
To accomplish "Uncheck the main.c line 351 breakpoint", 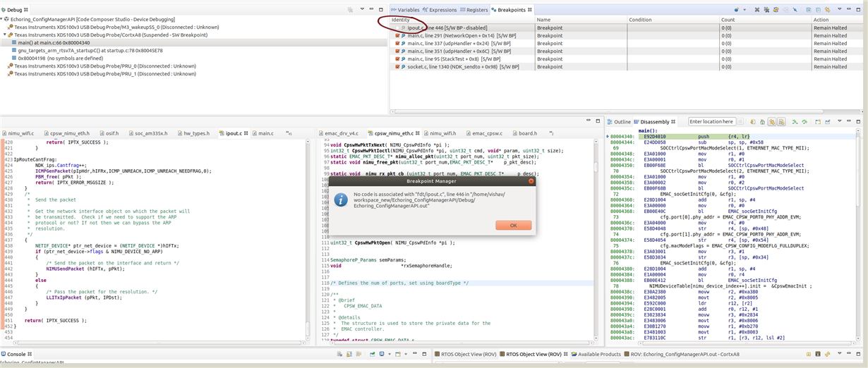I will [x=397, y=51].
